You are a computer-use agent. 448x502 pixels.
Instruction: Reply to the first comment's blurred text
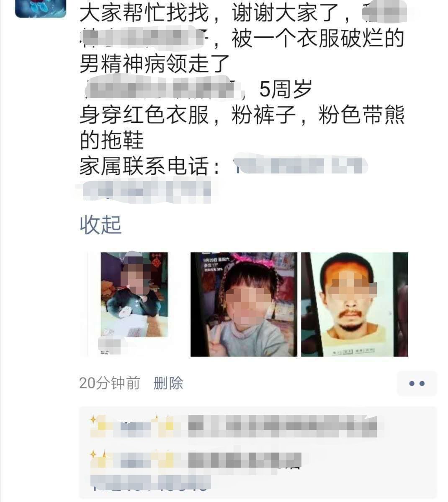(283, 427)
